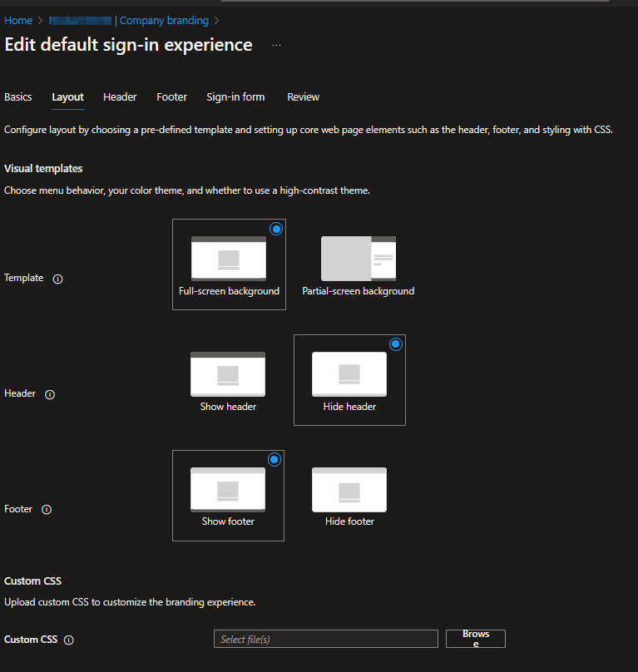Click the Footer info icon
The image size is (638, 672).
(x=47, y=510)
